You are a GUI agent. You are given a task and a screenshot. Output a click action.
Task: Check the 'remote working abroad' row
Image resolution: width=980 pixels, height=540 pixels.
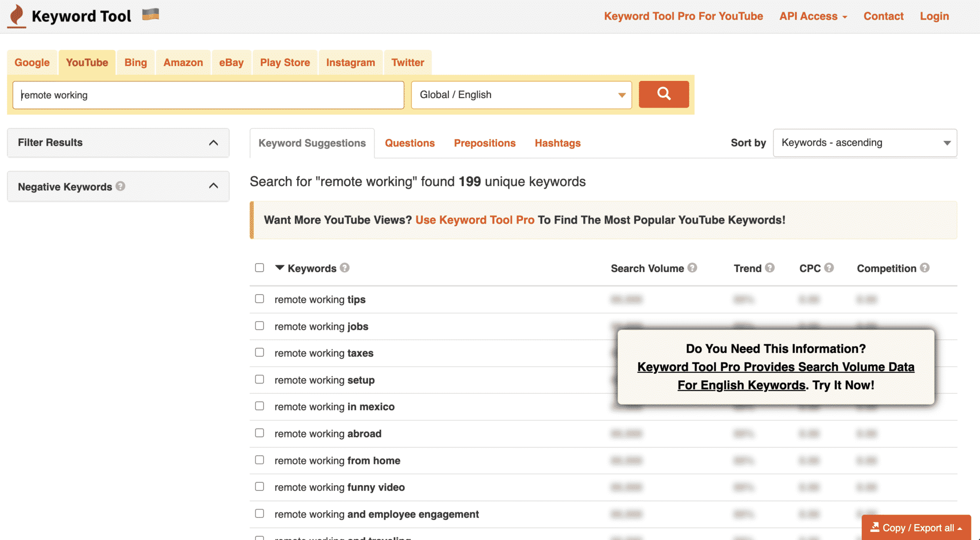tap(259, 433)
